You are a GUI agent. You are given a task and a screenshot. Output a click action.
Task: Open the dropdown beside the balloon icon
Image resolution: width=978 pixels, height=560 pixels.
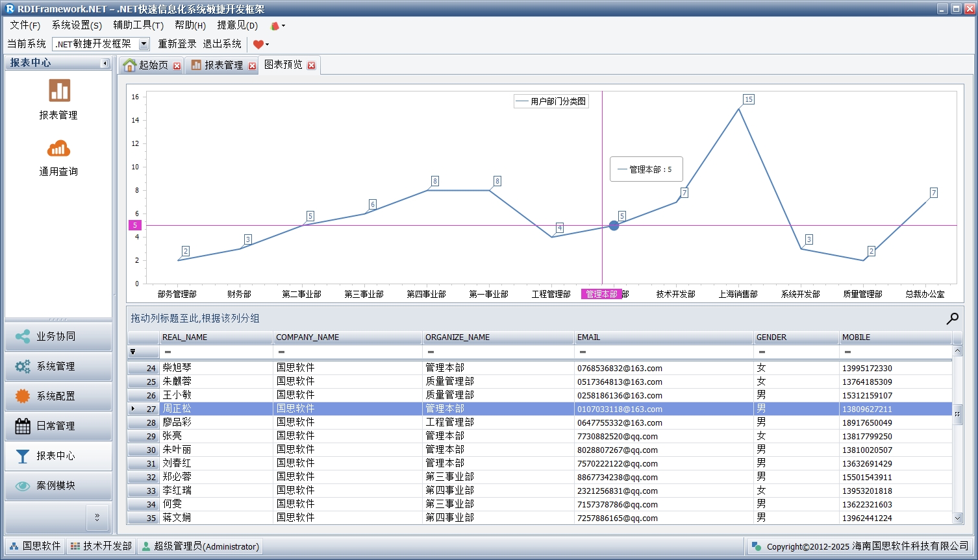pyautogui.click(x=283, y=25)
